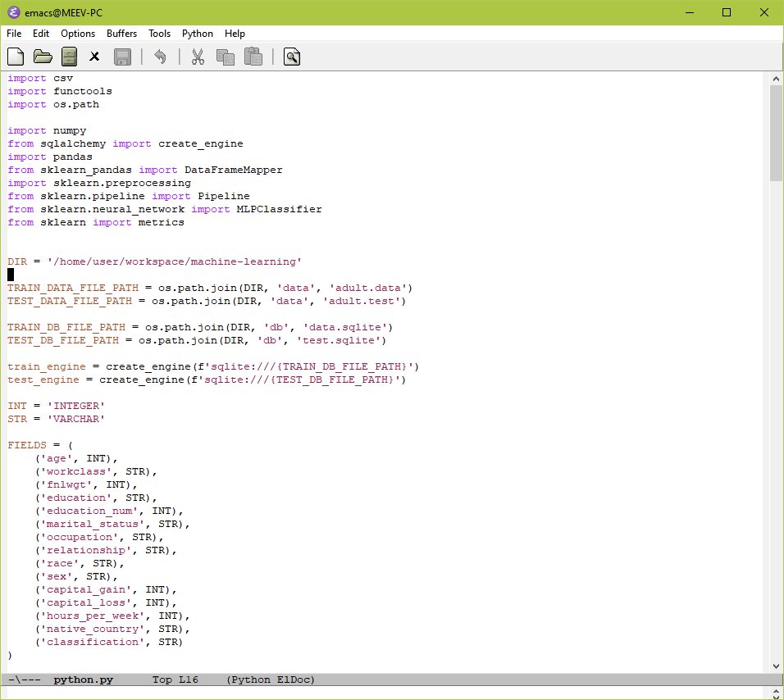This screenshot has height=700, width=784.
Task: Click the search magnifier toolbar icon
Action: pyautogui.click(x=292, y=57)
